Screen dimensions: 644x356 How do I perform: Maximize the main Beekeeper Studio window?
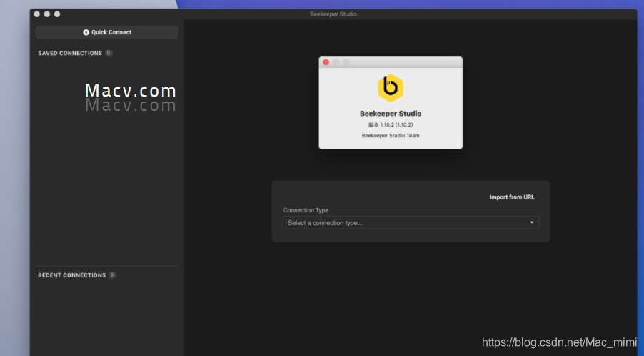(x=57, y=14)
